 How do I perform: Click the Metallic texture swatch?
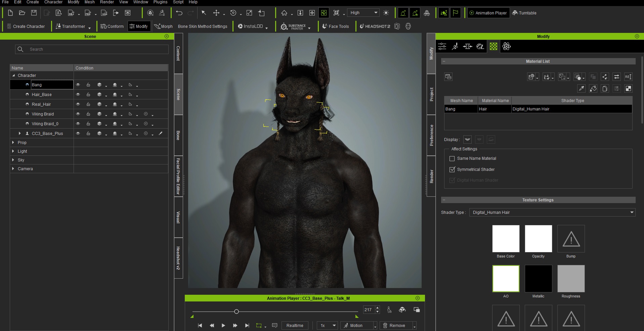click(538, 279)
